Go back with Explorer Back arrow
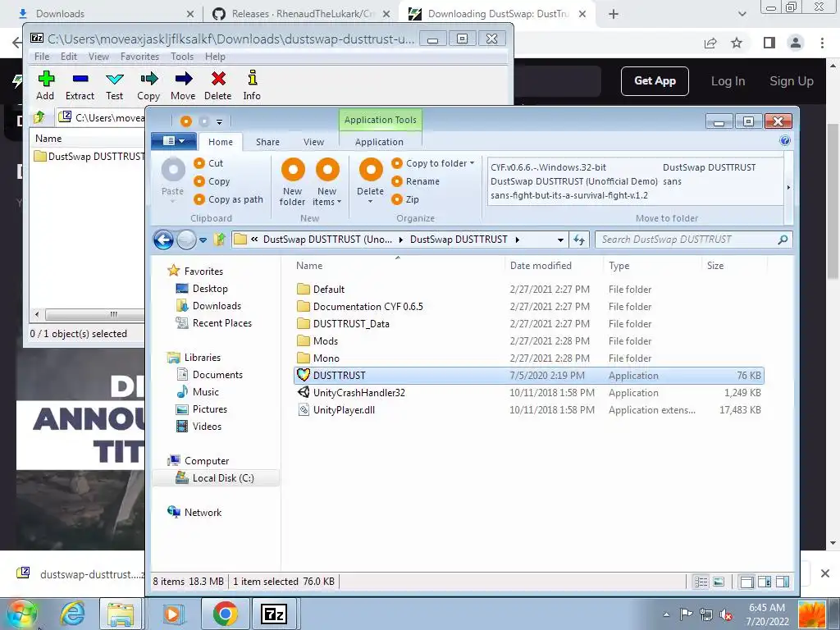 point(163,240)
